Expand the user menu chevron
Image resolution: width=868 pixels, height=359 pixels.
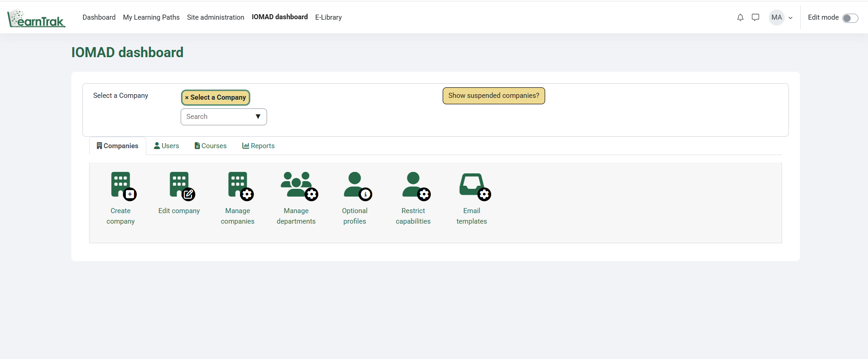tap(790, 18)
